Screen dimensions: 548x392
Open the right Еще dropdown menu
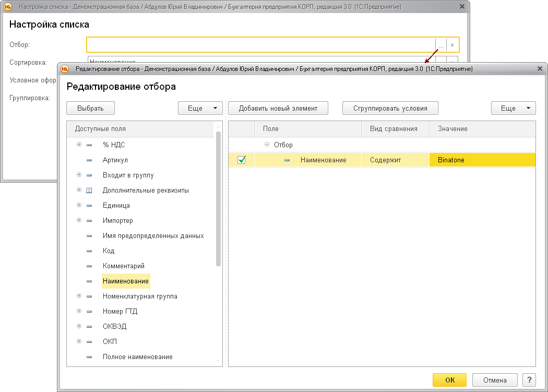coord(513,108)
